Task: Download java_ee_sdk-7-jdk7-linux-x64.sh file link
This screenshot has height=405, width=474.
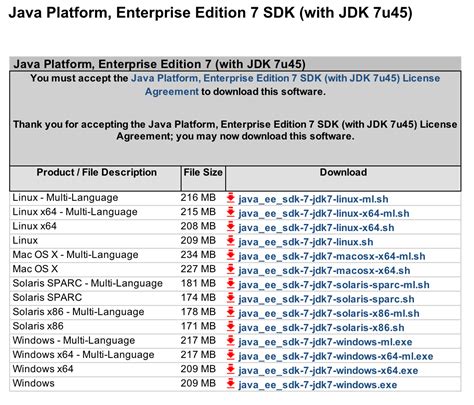Action: 316,228
